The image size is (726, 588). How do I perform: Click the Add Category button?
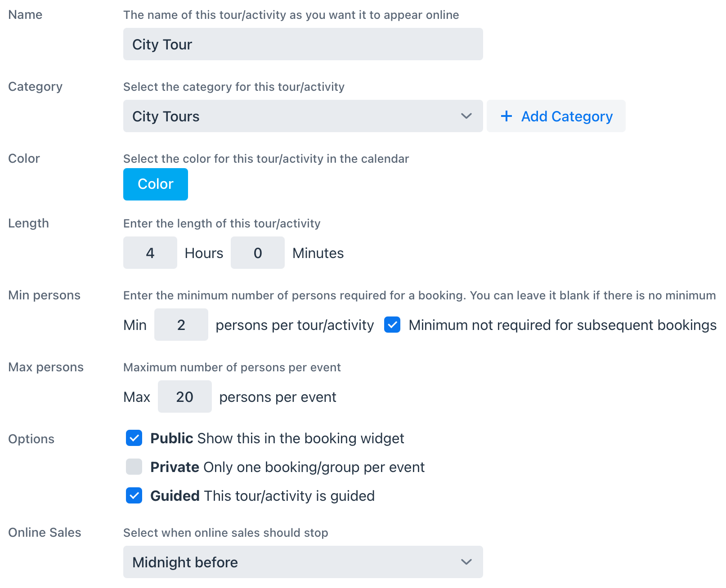(x=556, y=116)
